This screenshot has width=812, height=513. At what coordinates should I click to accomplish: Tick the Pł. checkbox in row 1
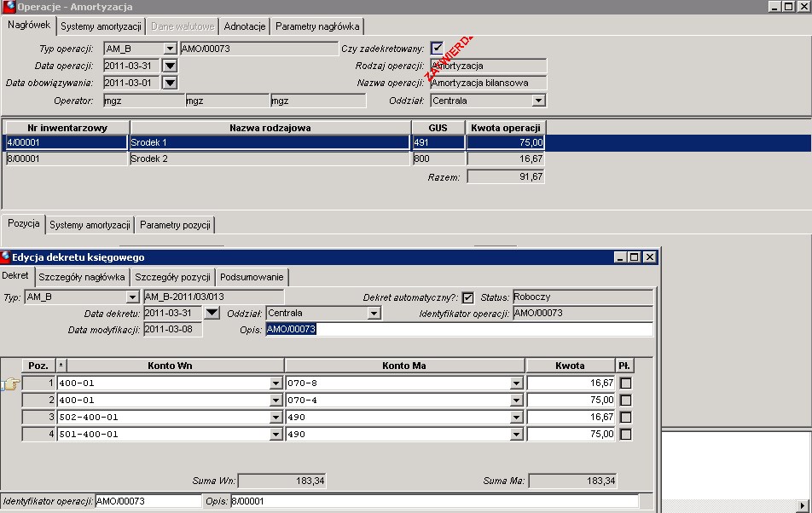(x=625, y=383)
